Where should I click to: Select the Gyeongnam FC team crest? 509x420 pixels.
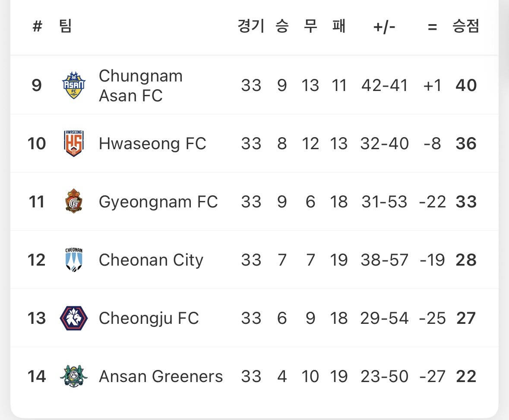pyautogui.click(x=74, y=201)
